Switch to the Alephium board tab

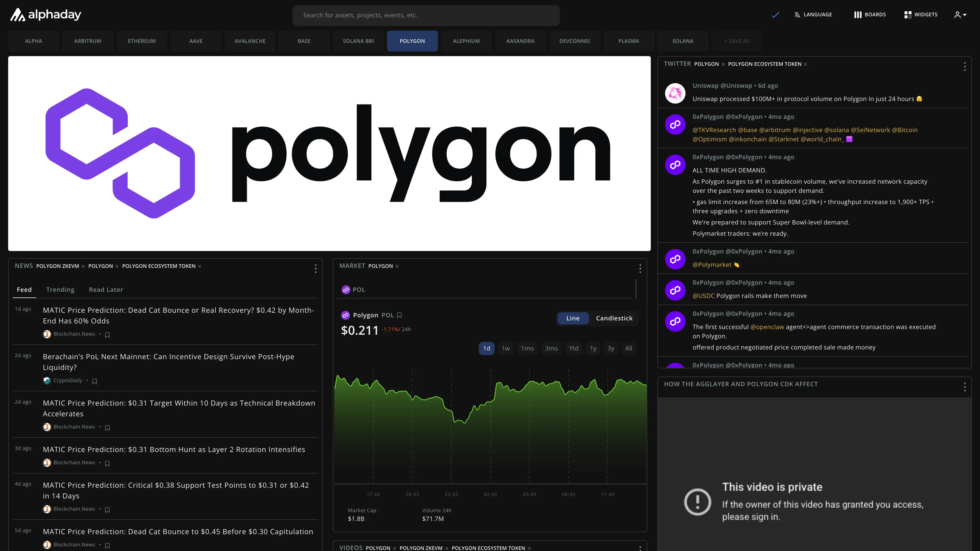tap(467, 41)
